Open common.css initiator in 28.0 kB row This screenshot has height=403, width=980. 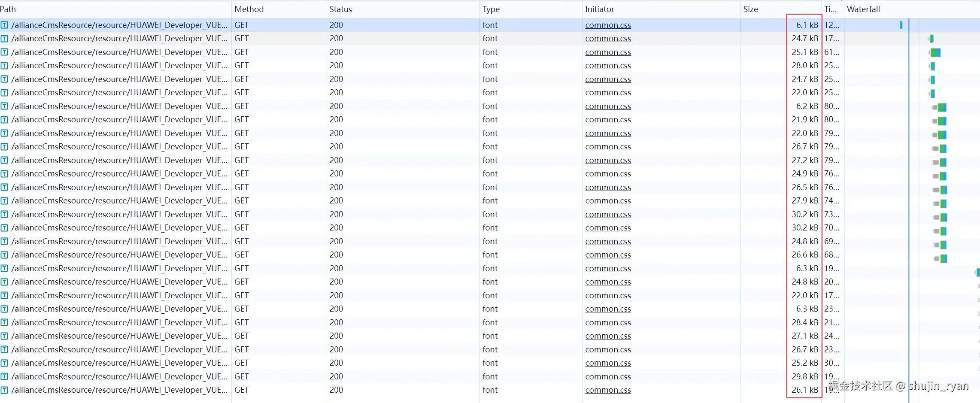[608, 66]
